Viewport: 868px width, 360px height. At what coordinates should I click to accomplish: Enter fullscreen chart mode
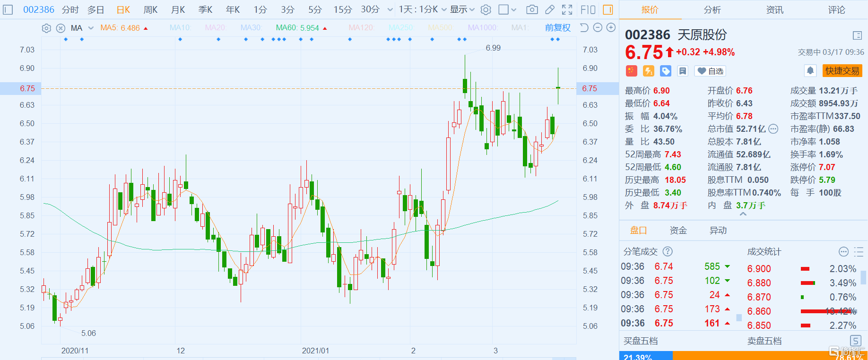point(567,9)
